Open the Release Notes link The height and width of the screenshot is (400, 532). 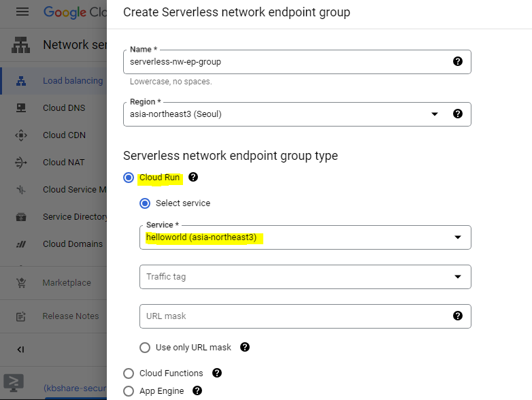coord(71,316)
